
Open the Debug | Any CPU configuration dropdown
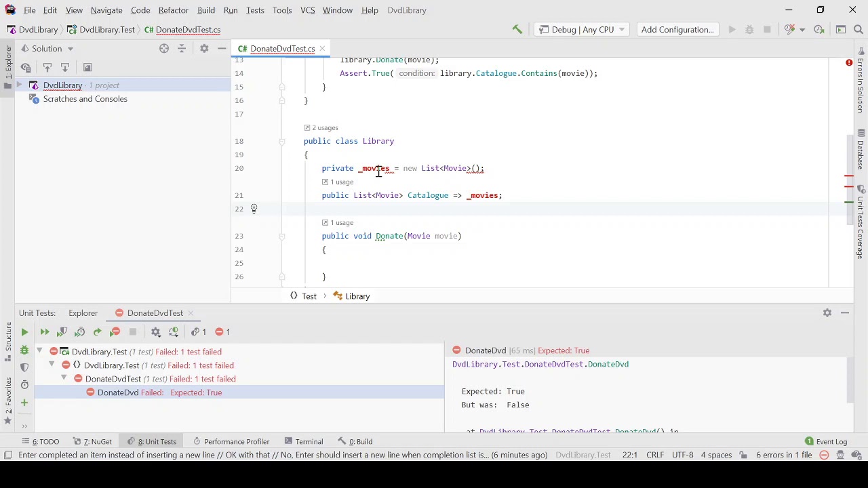click(583, 29)
